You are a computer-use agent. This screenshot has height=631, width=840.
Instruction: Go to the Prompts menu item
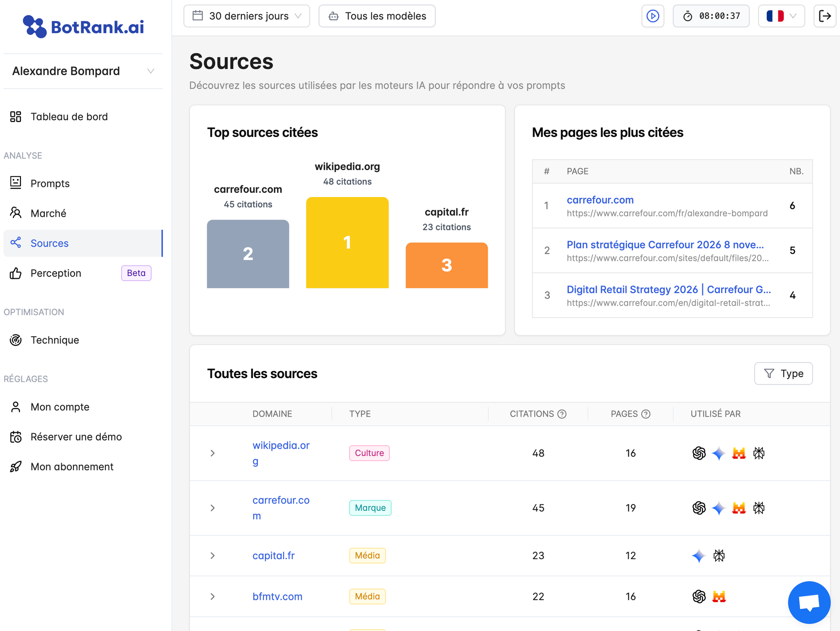pos(50,184)
